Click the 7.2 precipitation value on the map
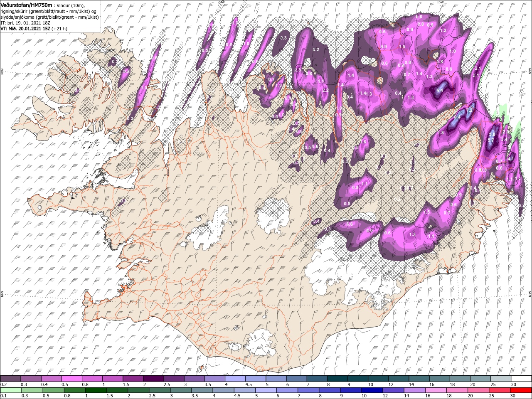Screen dimensions: 532x399 tap(470, 110)
